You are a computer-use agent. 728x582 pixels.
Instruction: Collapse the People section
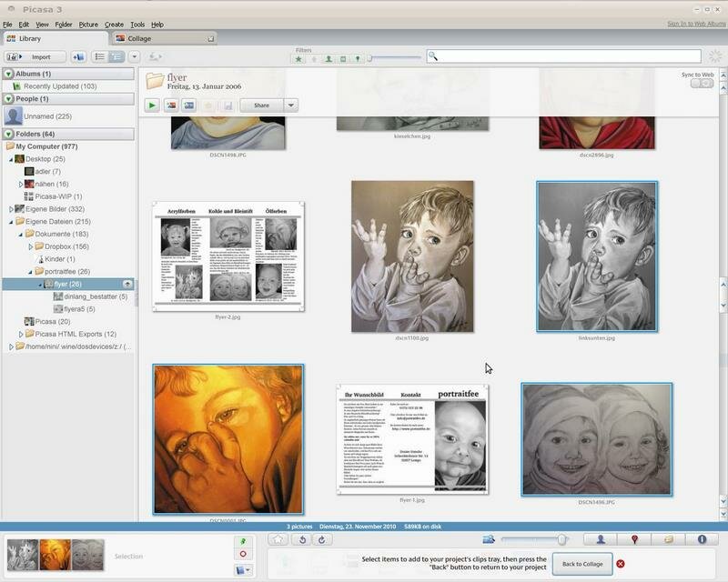click(8, 99)
